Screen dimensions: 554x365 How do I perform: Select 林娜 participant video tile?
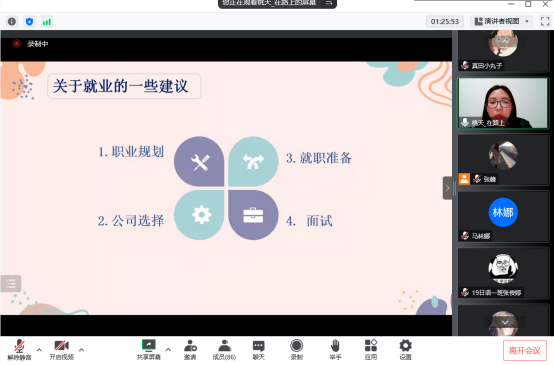tap(503, 216)
